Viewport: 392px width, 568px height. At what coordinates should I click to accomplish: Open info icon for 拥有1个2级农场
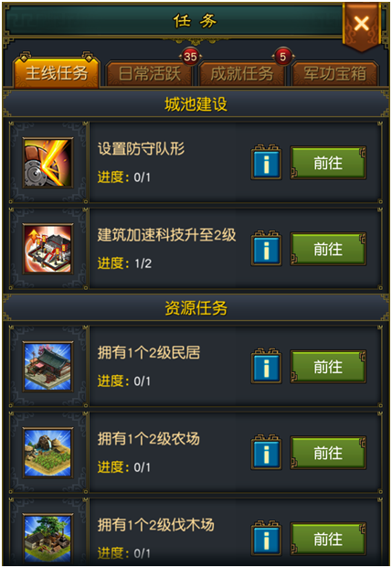[x=267, y=453]
